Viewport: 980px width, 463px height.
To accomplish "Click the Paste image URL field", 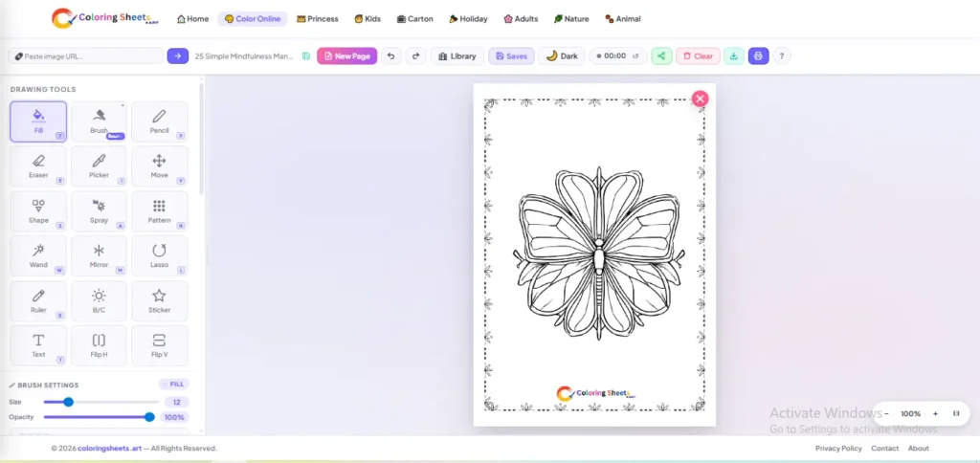I will point(85,56).
